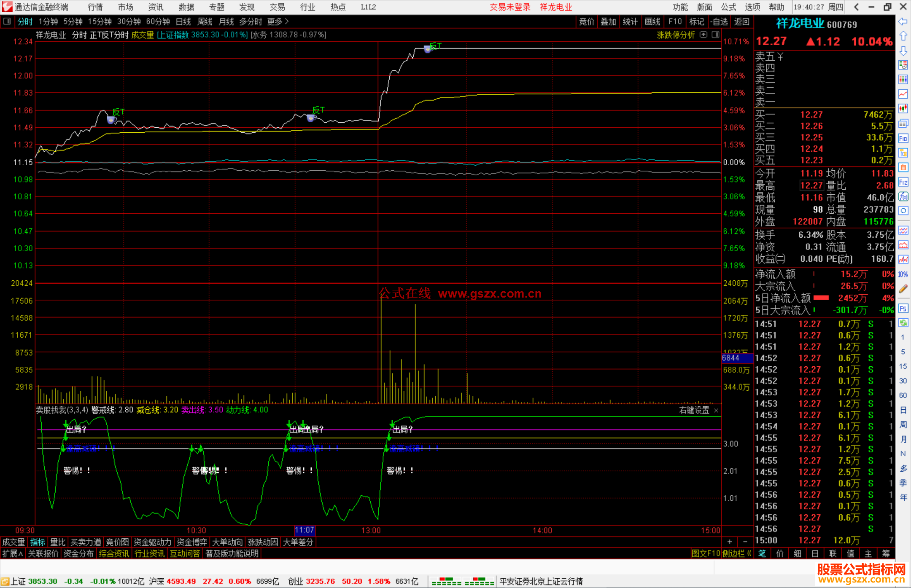Viewport: 911px width, 588px height.
Task: Open the tree structure sidebar icon
Action: coord(903,153)
